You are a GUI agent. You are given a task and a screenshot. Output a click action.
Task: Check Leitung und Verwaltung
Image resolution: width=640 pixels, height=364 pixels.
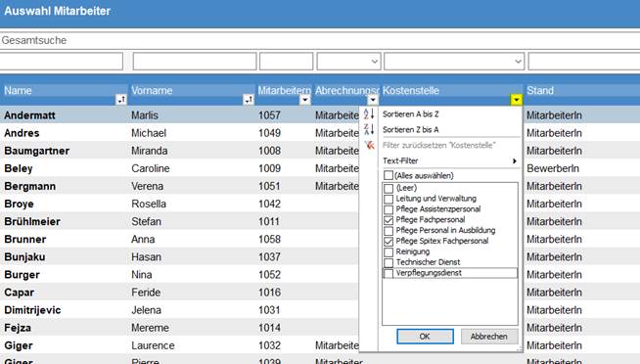pyautogui.click(x=389, y=199)
